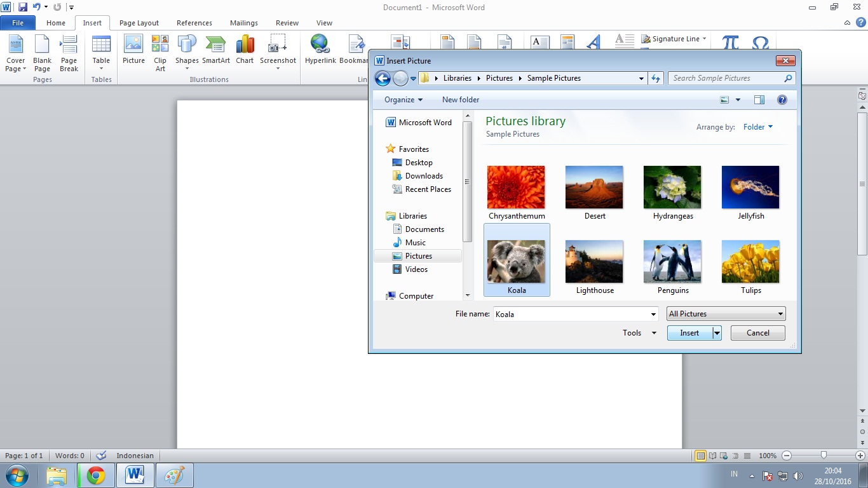
Task: Switch to the Review tab
Action: click(x=287, y=23)
